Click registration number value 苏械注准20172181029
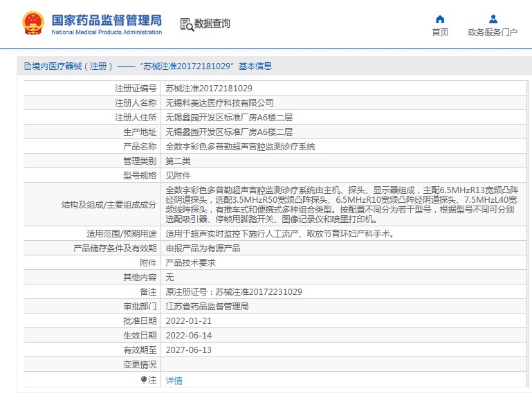 pos(209,89)
